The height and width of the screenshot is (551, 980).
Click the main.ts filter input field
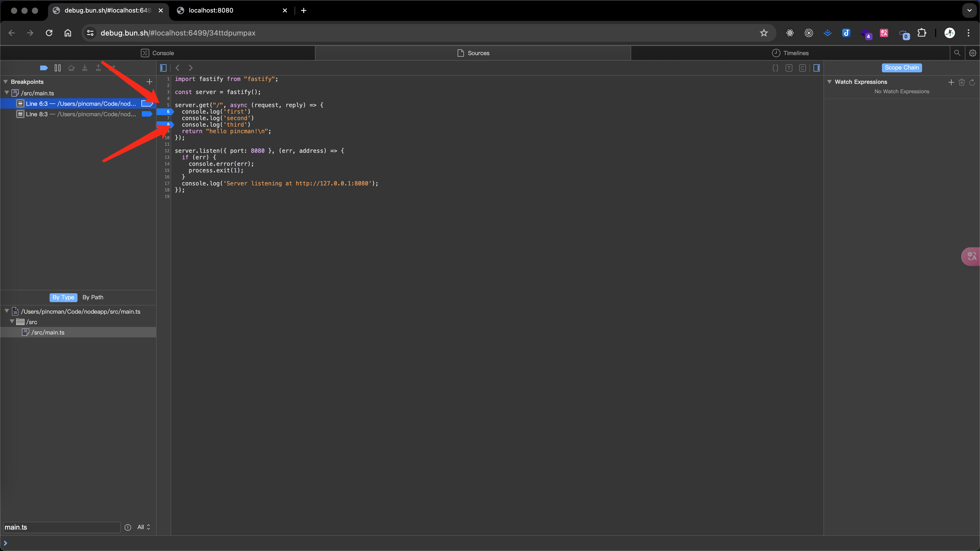tap(62, 527)
